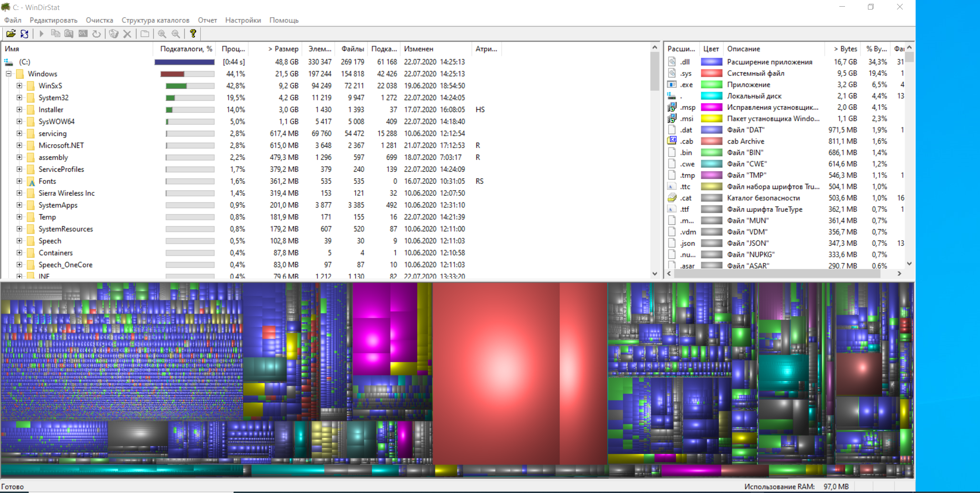
Task: Collapse the Windows folder node
Action: click(x=9, y=73)
